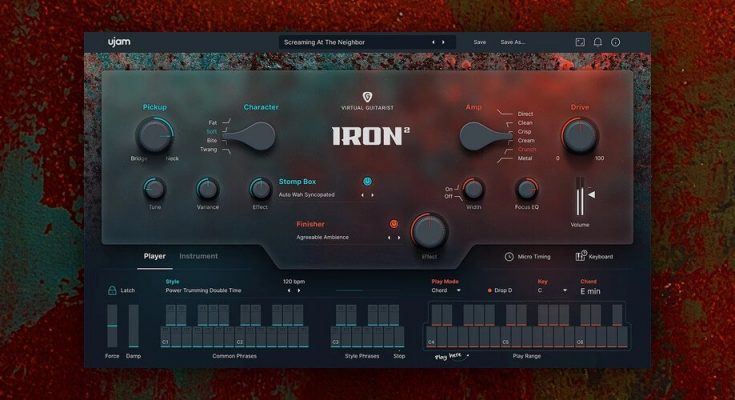Select the Player tab
Image resolution: width=735 pixels, height=400 pixels.
(x=155, y=256)
